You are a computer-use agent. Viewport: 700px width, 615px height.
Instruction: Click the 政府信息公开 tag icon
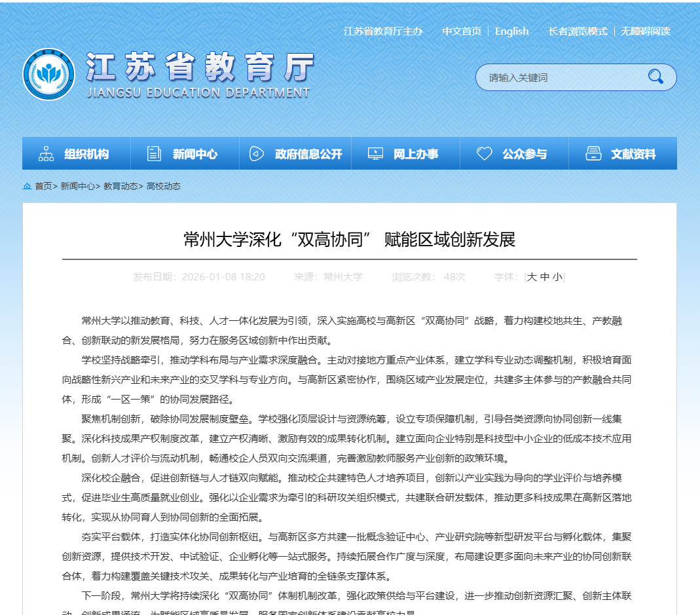tap(257, 154)
